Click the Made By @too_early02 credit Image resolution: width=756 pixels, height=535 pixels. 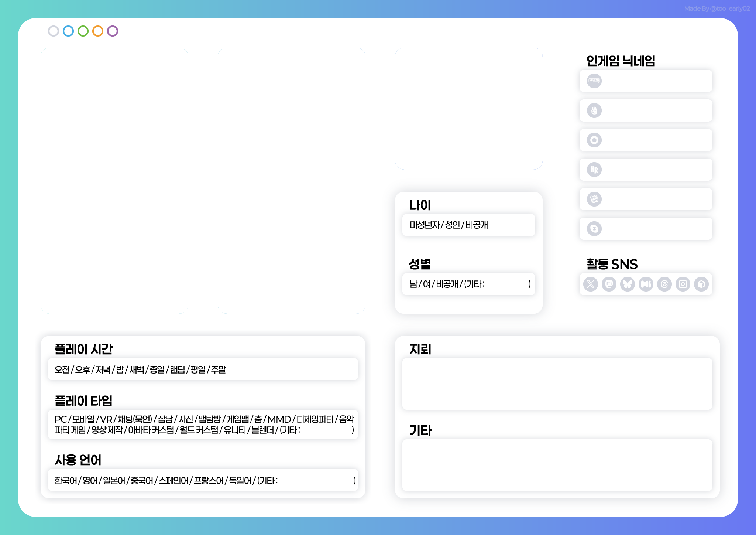(717, 8)
